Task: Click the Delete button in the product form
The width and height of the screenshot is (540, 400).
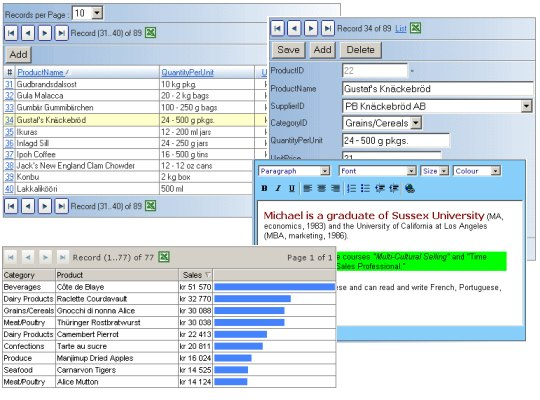Action: click(x=361, y=50)
